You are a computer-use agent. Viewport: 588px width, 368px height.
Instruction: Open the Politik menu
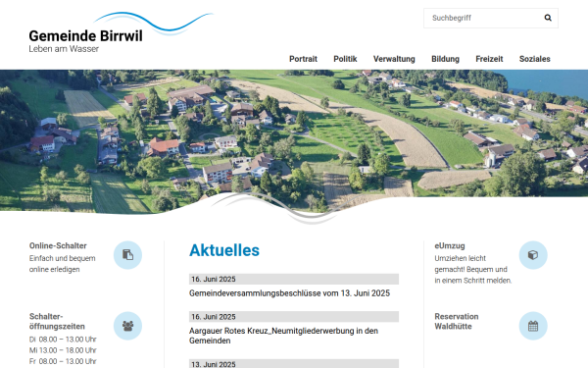tap(345, 59)
